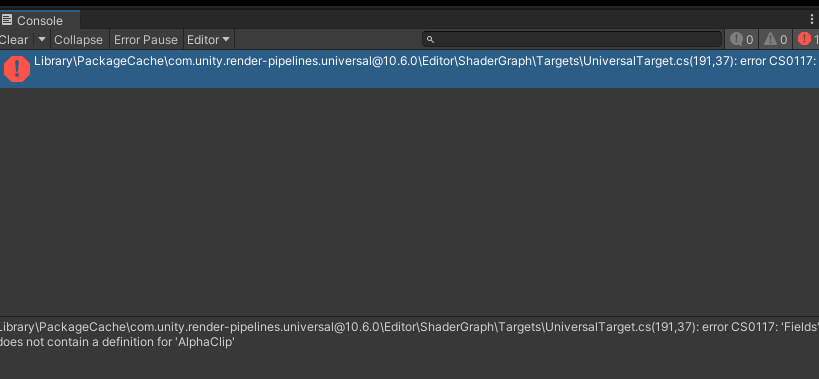Toggle Error Pause in Console toolbar

tap(146, 40)
